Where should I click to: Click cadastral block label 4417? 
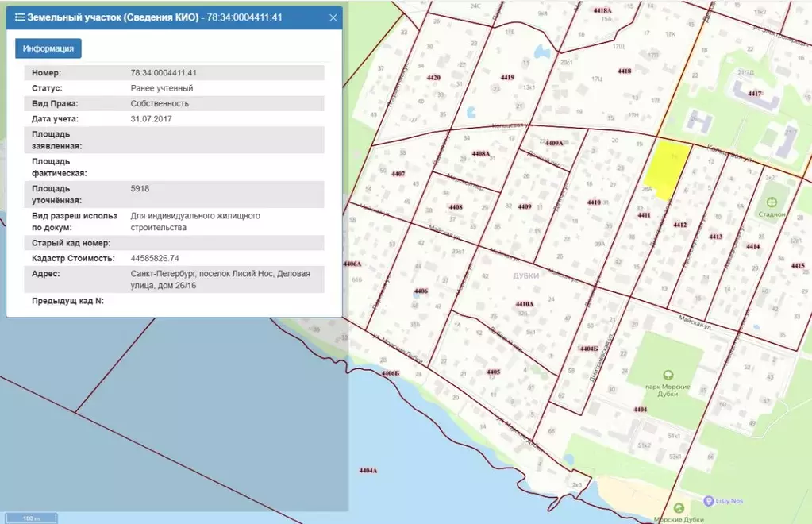pos(755,94)
